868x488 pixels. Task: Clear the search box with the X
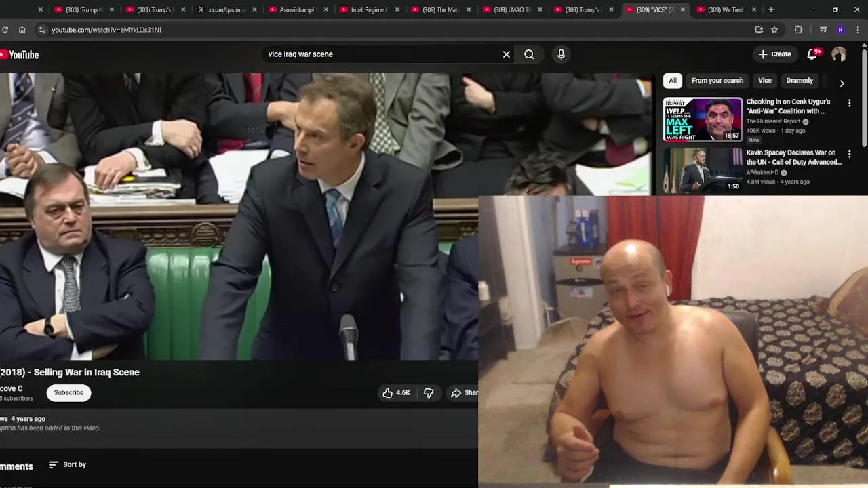coord(506,54)
